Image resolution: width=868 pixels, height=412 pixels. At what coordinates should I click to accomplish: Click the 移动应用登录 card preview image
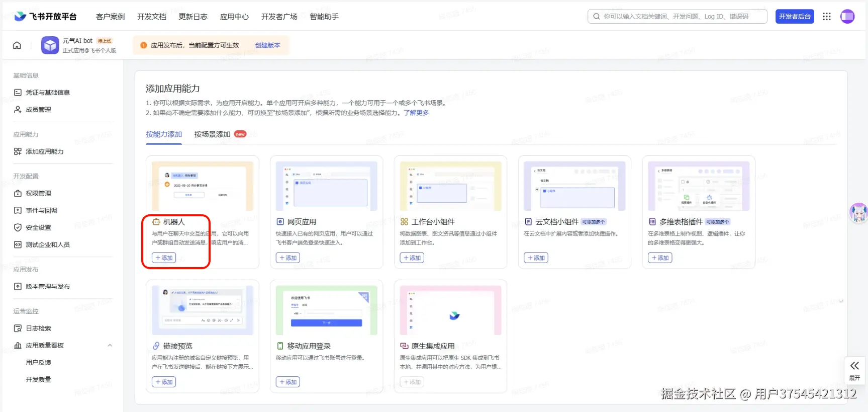(327, 310)
